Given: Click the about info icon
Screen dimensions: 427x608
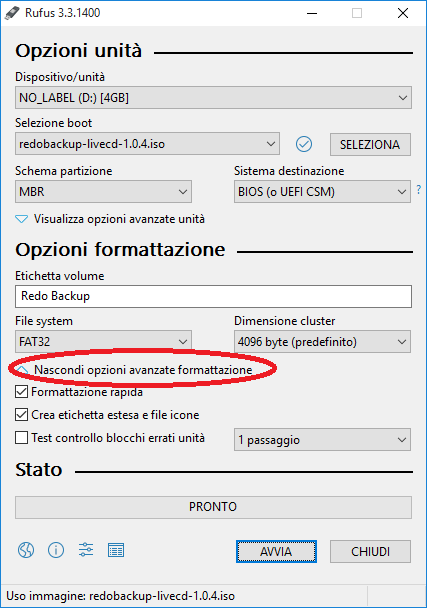Looking at the screenshot, I should pyautogui.click(x=56, y=550).
